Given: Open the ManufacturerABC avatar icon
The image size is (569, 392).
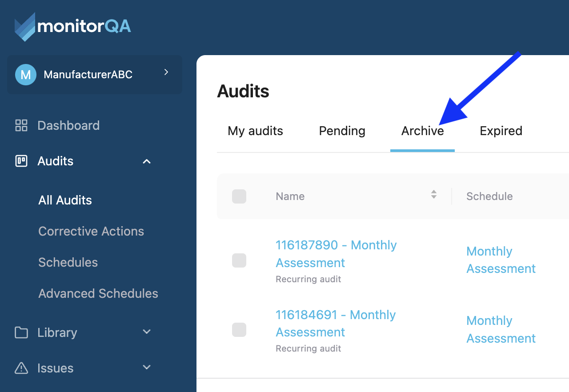Looking at the screenshot, I should coord(26,74).
